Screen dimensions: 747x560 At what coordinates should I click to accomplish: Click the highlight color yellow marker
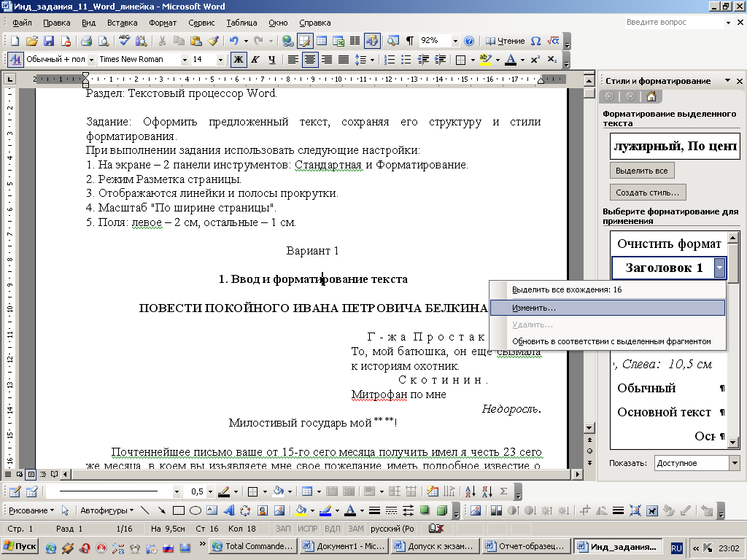pos(485,60)
